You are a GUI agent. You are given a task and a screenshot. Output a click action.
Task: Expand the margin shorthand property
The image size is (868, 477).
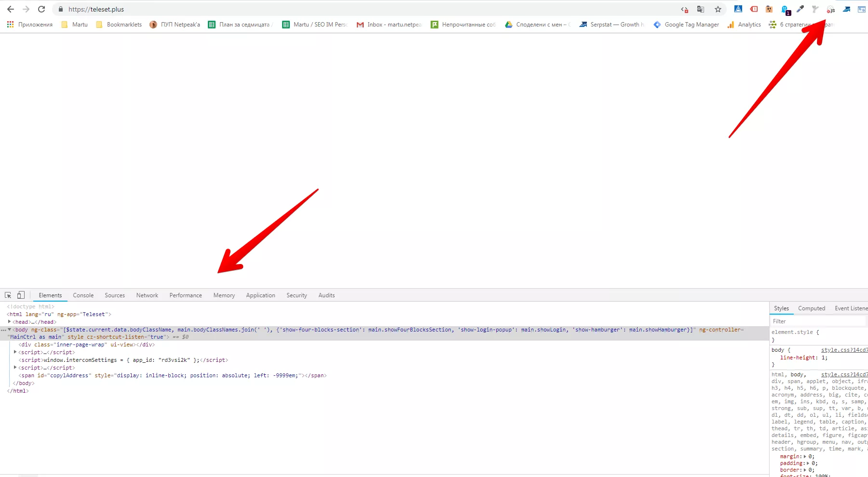coord(805,456)
